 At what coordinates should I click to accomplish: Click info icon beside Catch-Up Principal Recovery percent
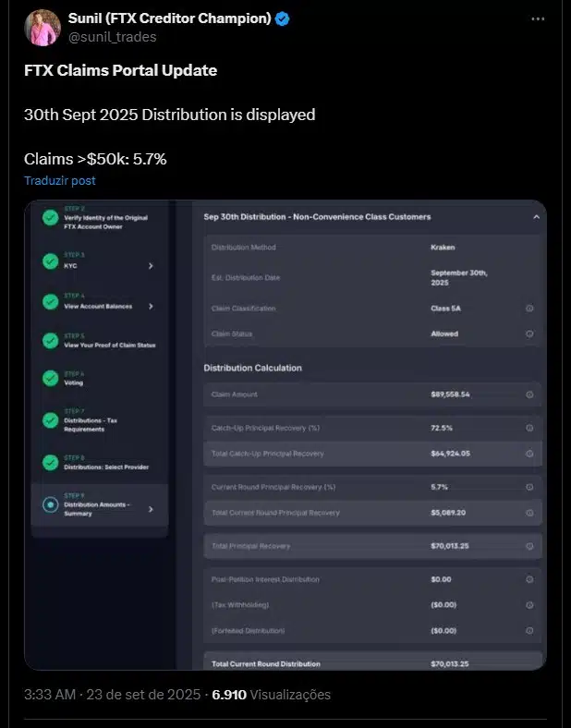pos(529,428)
